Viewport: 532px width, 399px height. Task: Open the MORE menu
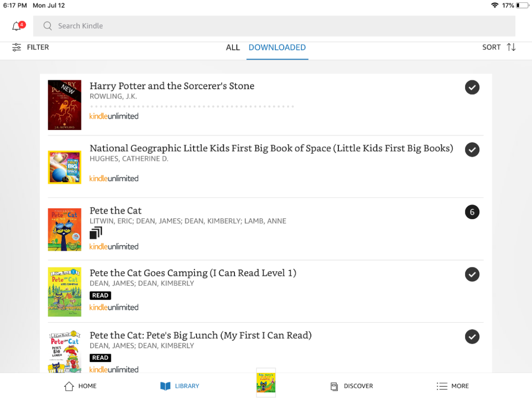453,386
